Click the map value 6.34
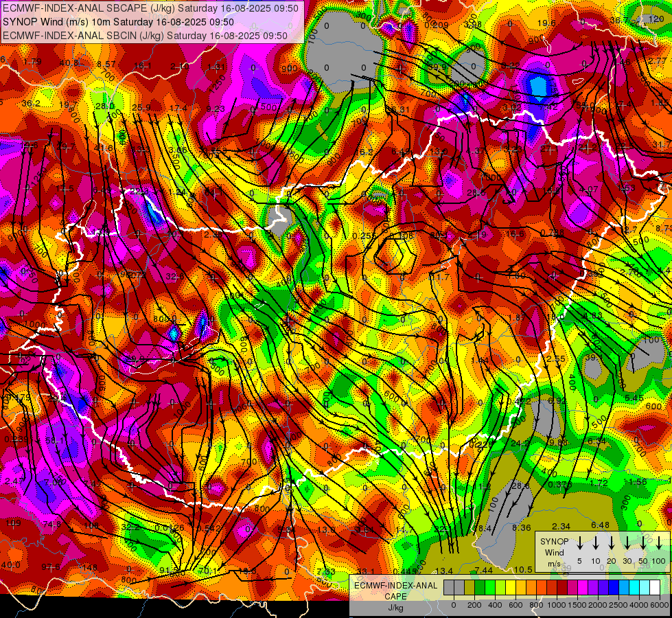 pyautogui.click(x=596, y=442)
